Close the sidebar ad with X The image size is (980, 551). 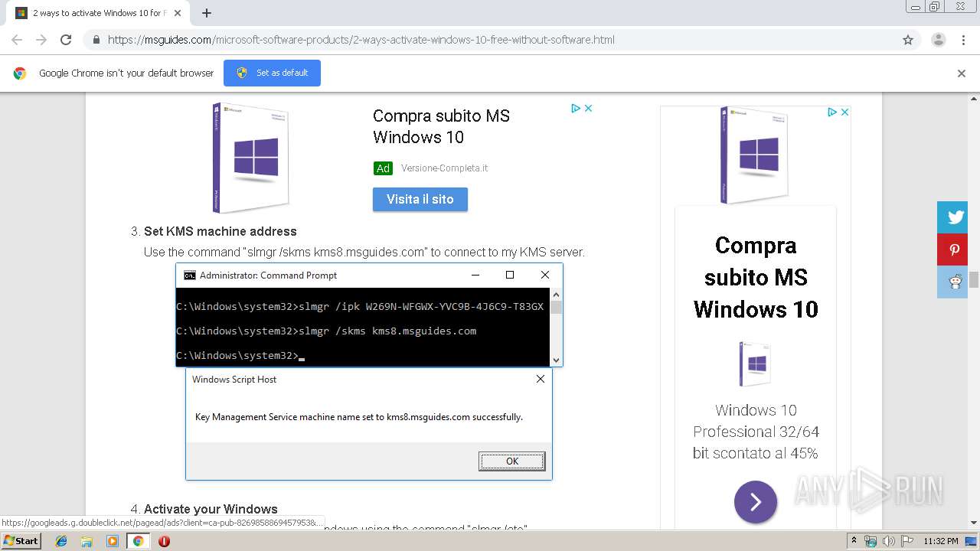click(x=844, y=112)
